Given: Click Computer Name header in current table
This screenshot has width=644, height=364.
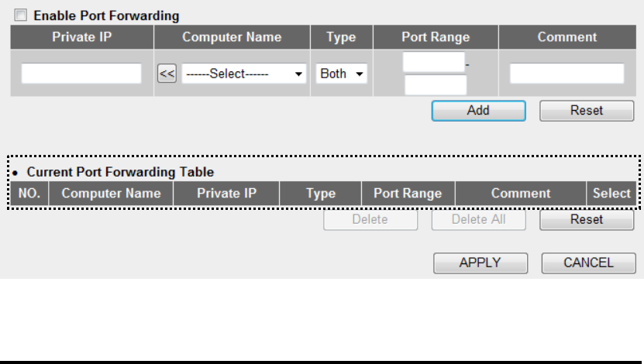Looking at the screenshot, I should [111, 194].
